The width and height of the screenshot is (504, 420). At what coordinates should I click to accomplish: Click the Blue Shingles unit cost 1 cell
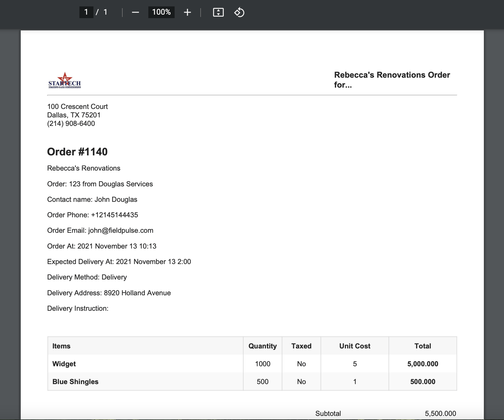pos(355,382)
